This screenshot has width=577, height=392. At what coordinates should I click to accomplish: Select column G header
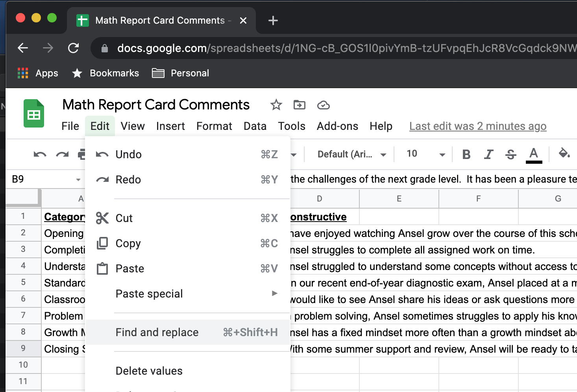(x=548, y=199)
